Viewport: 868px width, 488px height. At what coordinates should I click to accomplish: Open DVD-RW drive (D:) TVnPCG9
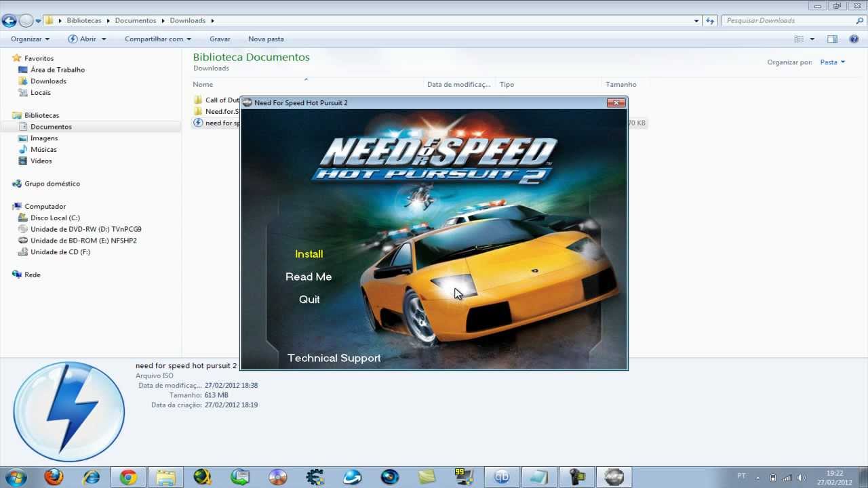[85, 229]
